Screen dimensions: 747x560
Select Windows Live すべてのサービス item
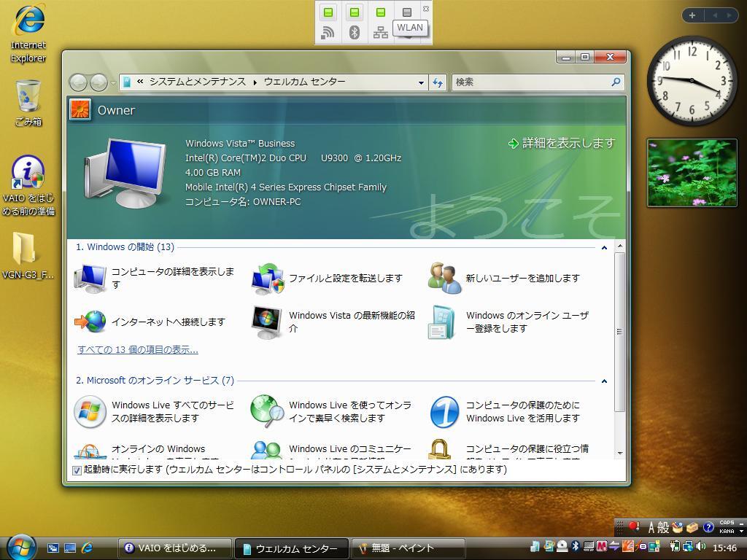[155, 411]
